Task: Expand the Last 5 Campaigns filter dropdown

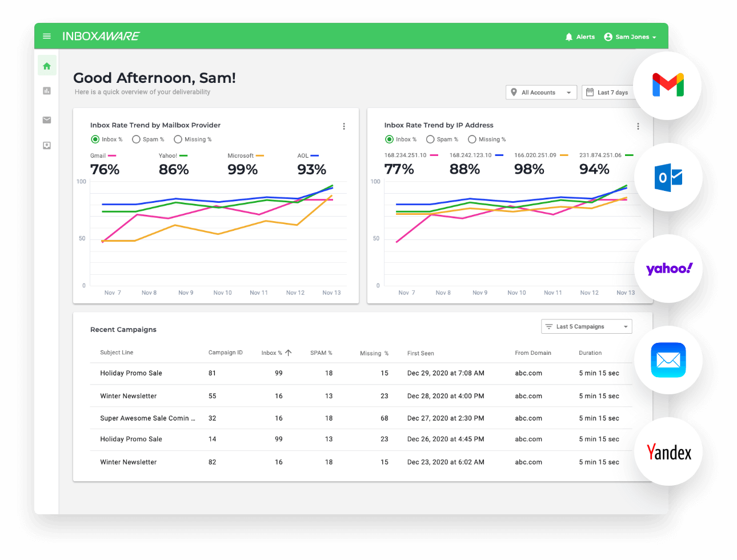Action: pos(586,327)
